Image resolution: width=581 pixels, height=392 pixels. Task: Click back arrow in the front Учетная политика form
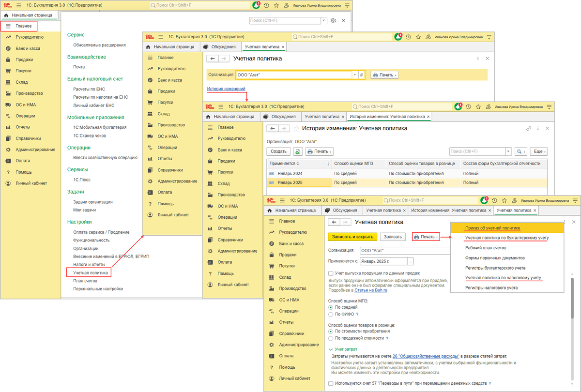click(x=334, y=222)
